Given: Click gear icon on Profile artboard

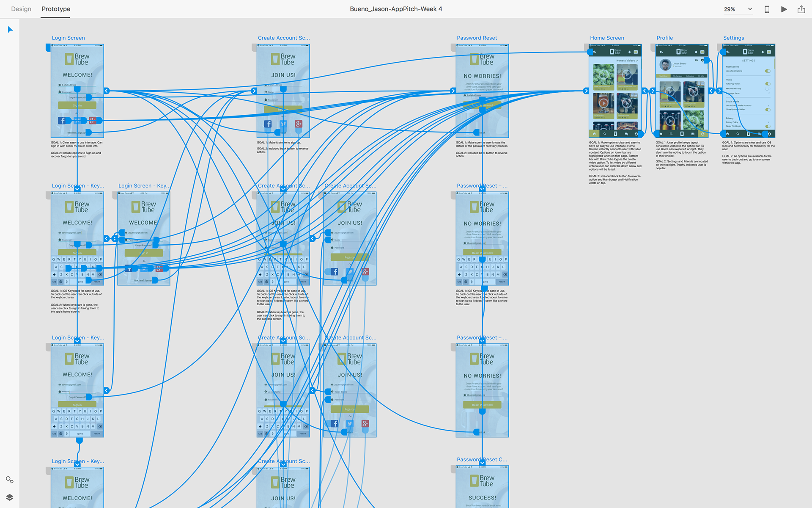Looking at the screenshot, I should (702, 61).
